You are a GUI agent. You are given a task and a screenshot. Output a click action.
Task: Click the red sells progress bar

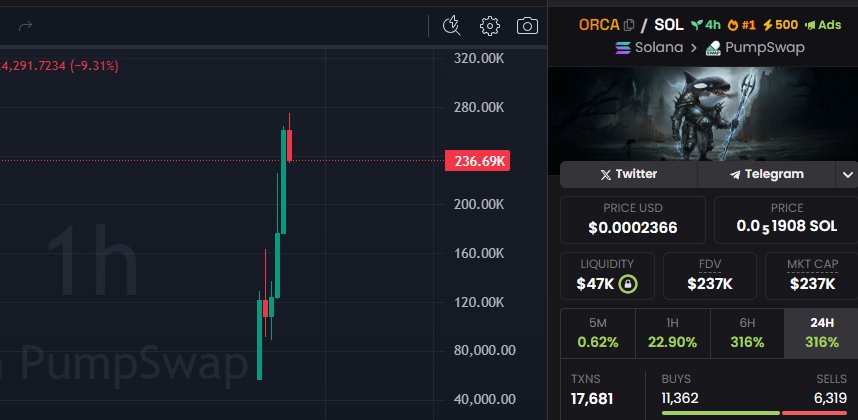(815, 413)
